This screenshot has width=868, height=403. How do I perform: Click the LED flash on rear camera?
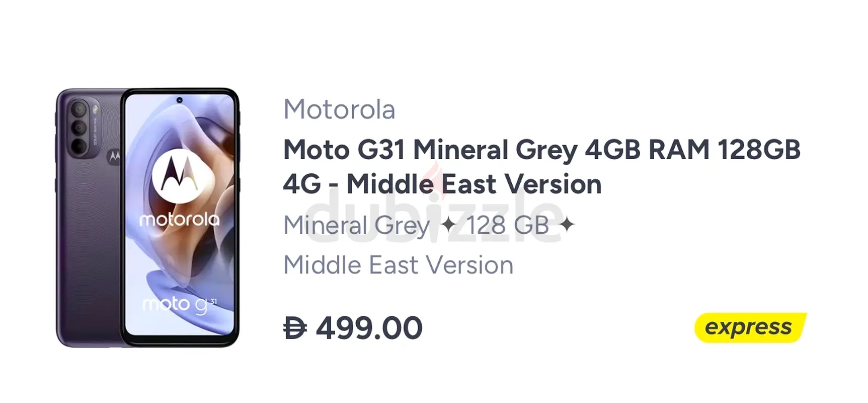95,109
